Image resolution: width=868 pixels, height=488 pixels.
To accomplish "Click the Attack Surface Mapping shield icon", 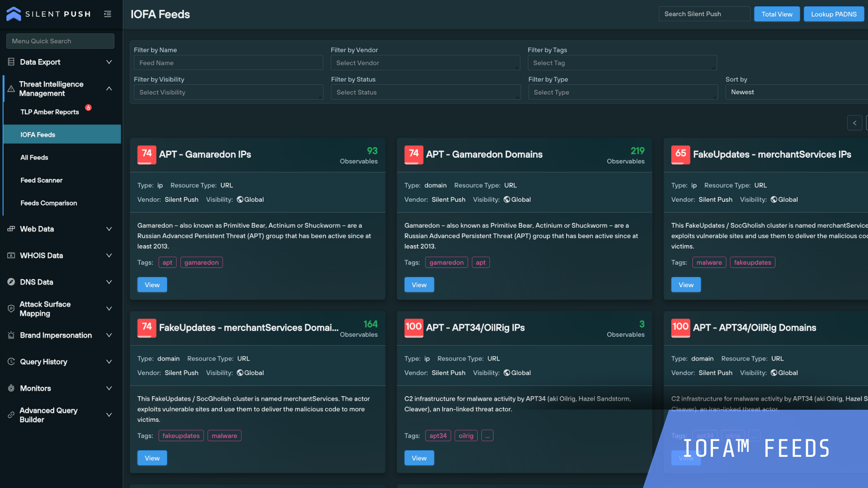I will (11, 309).
